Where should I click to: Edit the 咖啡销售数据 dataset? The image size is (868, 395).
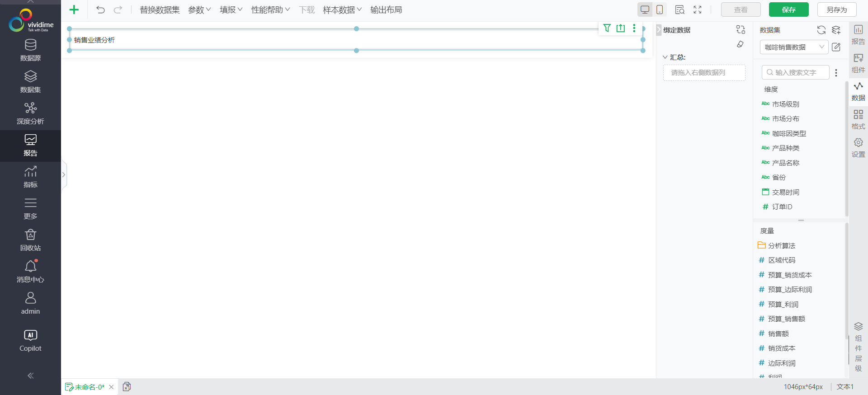click(x=836, y=47)
